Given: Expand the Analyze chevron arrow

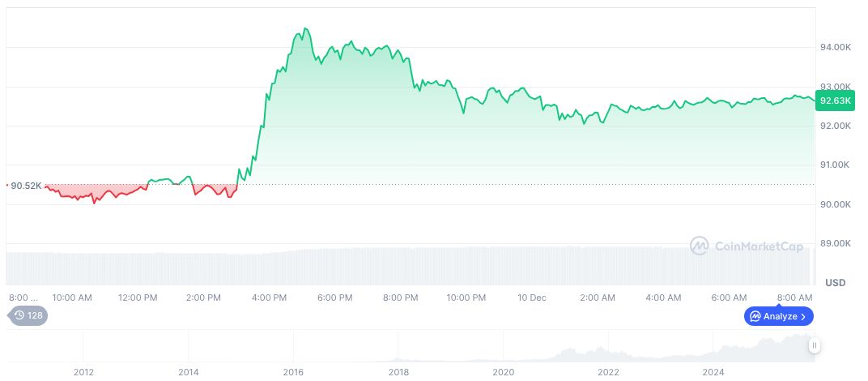Looking at the screenshot, I should pyautogui.click(x=803, y=316).
